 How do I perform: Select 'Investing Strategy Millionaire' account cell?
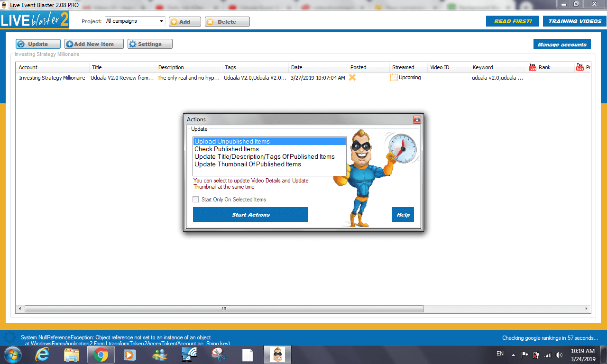click(x=52, y=78)
